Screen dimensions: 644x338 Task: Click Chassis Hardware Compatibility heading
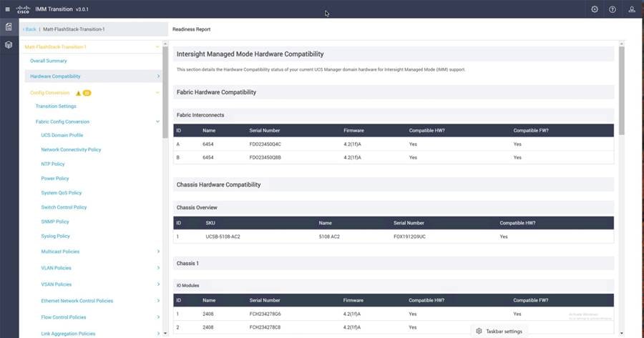click(x=218, y=184)
